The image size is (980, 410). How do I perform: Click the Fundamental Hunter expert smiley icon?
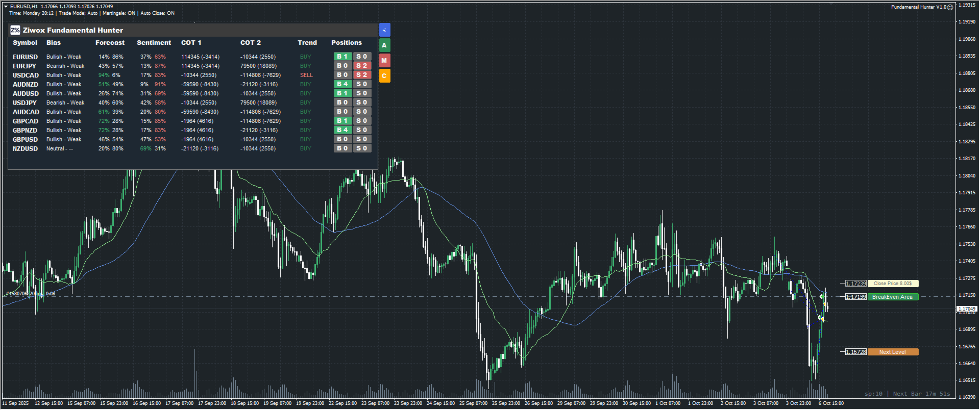[950, 7]
